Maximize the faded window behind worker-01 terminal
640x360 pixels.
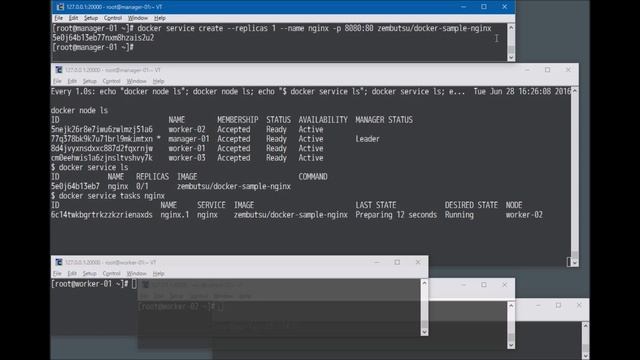[x=484, y=284]
